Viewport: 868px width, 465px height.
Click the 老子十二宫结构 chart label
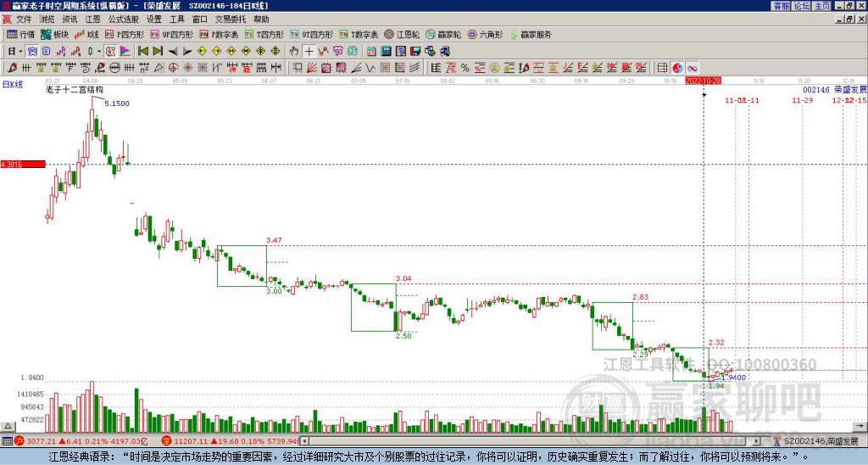click(75, 89)
